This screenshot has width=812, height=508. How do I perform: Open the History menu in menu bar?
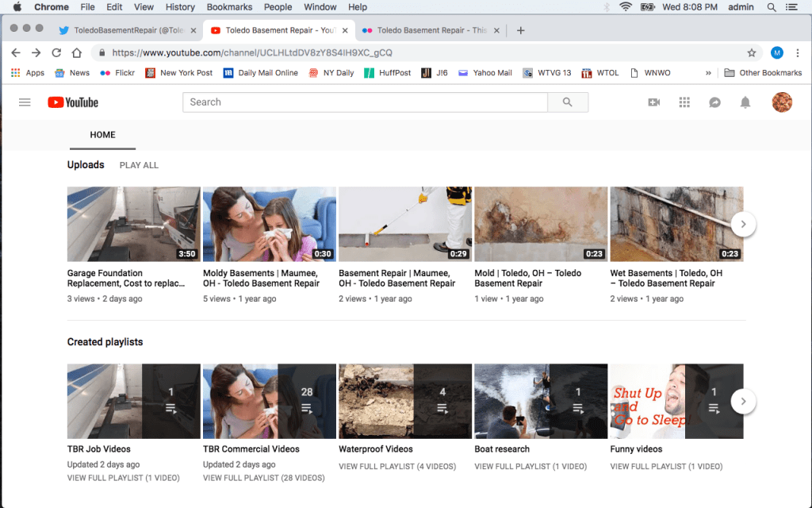(179, 7)
